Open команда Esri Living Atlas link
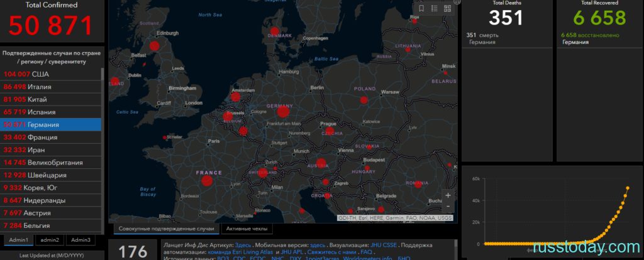Image resolution: width=644 pixels, height=260 pixels. [241, 252]
